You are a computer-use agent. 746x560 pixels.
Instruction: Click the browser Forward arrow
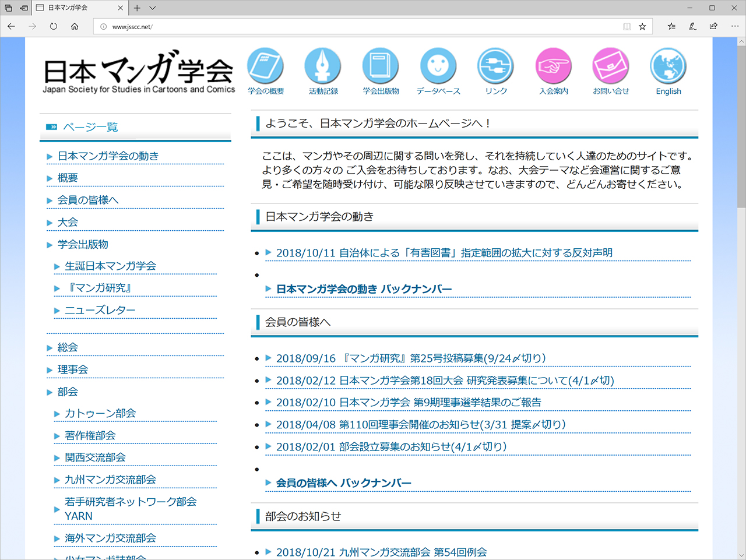[32, 26]
